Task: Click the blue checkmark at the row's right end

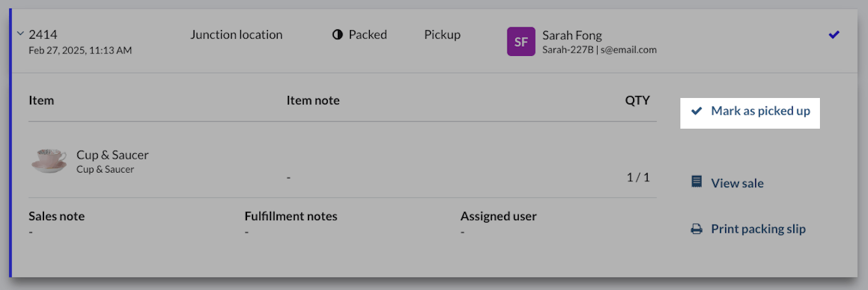Action: [834, 35]
